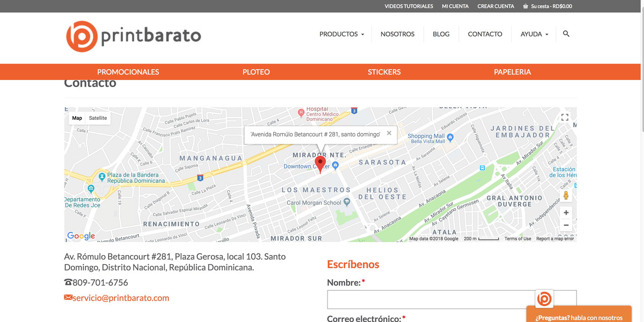Click the Google logo on the map

point(81,236)
